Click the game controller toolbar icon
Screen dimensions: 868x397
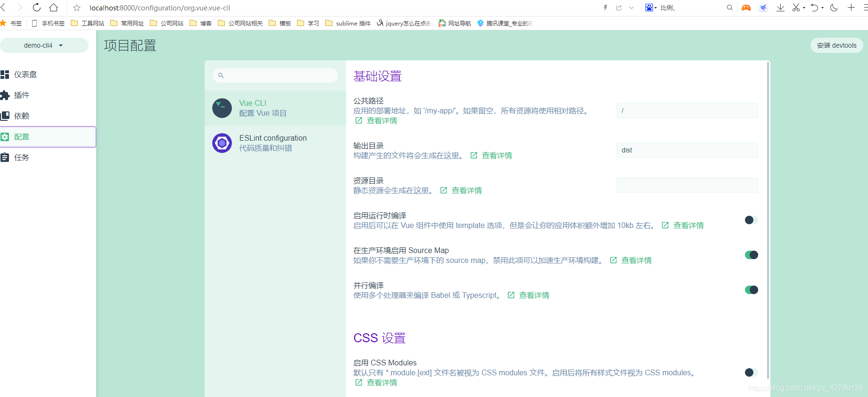tap(746, 8)
